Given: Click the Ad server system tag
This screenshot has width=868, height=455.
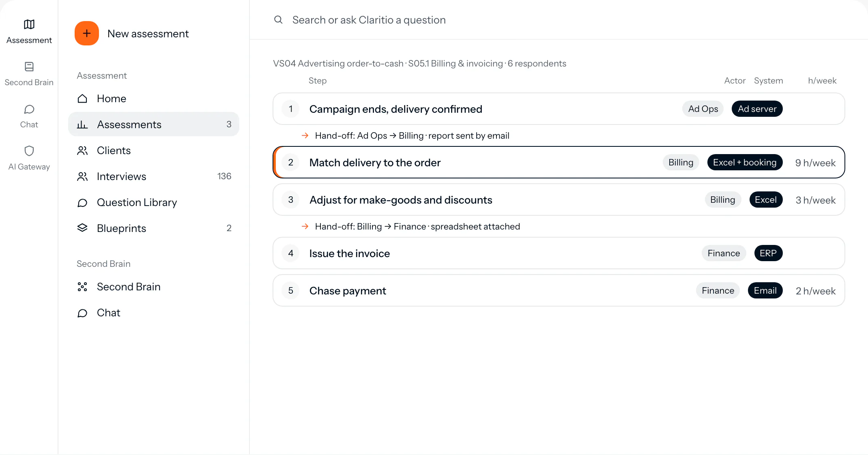Looking at the screenshot, I should [x=757, y=109].
